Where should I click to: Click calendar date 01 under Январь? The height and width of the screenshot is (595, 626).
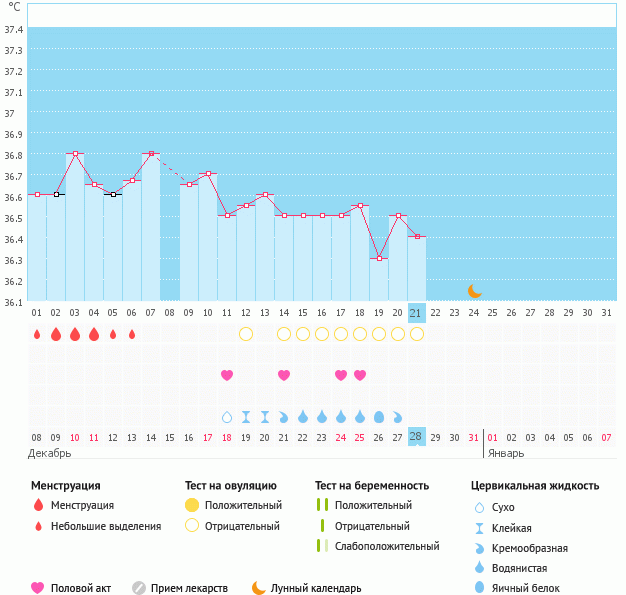(493, 437)
